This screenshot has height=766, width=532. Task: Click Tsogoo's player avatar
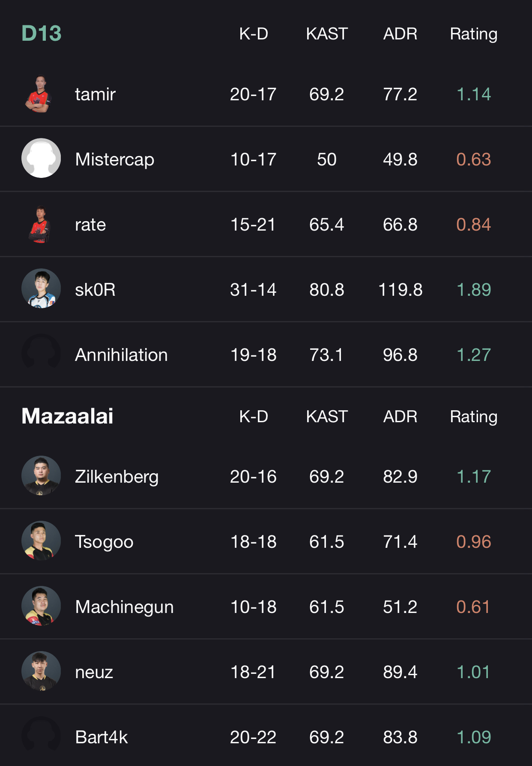pos(41,541)
